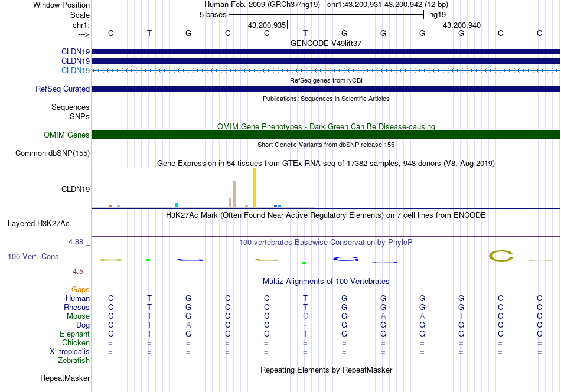Click the RepeatMasker track label
The height and width of the screenshot is (392, 561).
point(65,378)
